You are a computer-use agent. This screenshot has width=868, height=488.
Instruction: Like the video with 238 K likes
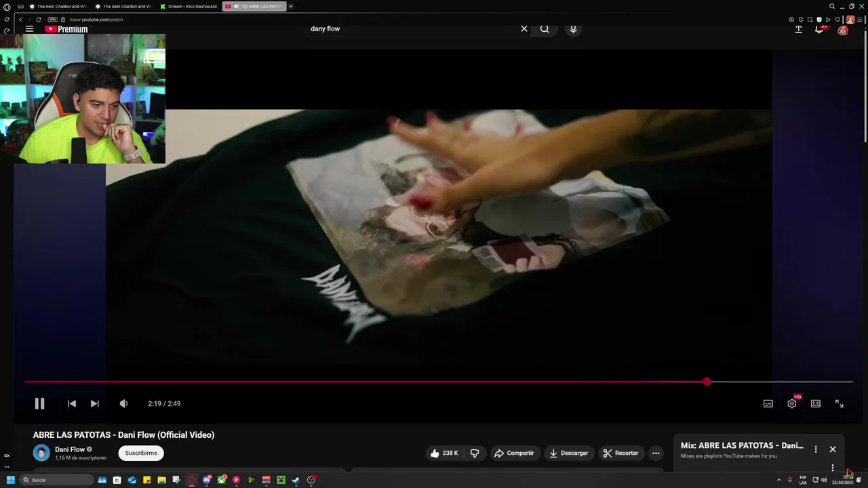coord(444,453)
